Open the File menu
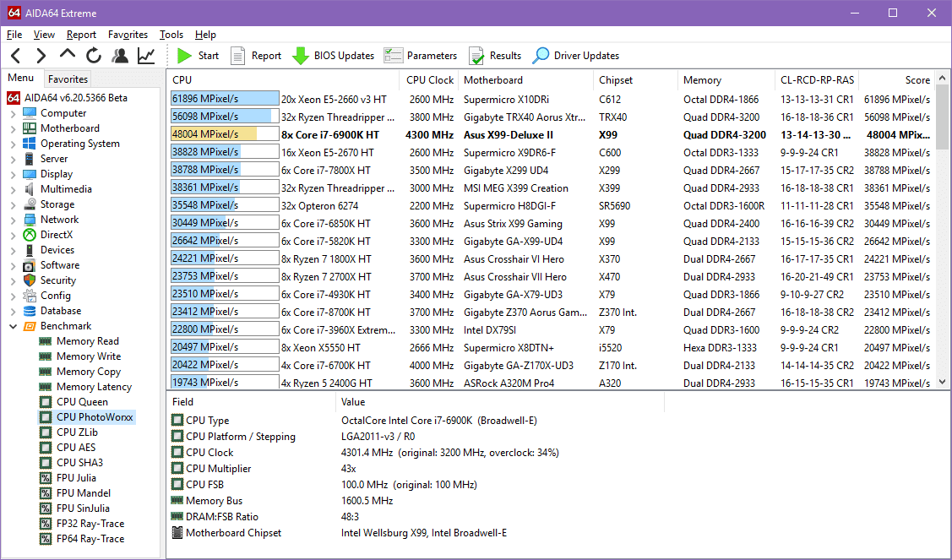The height and width of the screenshot is (560, 952). click(x=14, y=35)
